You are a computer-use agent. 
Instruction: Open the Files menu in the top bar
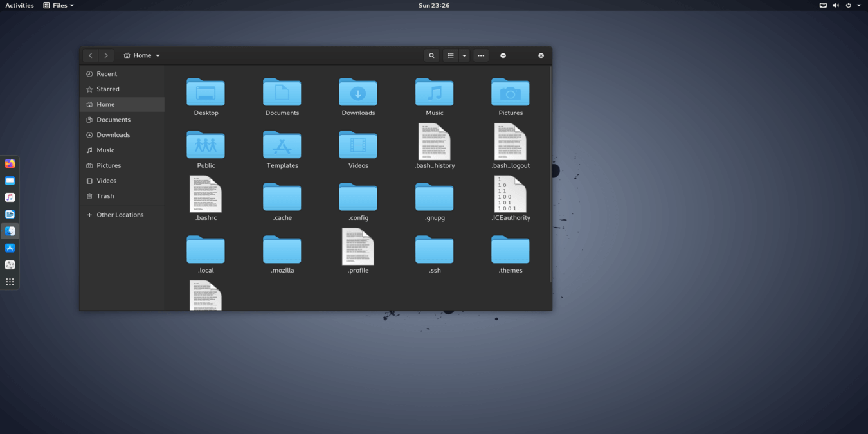58,5
